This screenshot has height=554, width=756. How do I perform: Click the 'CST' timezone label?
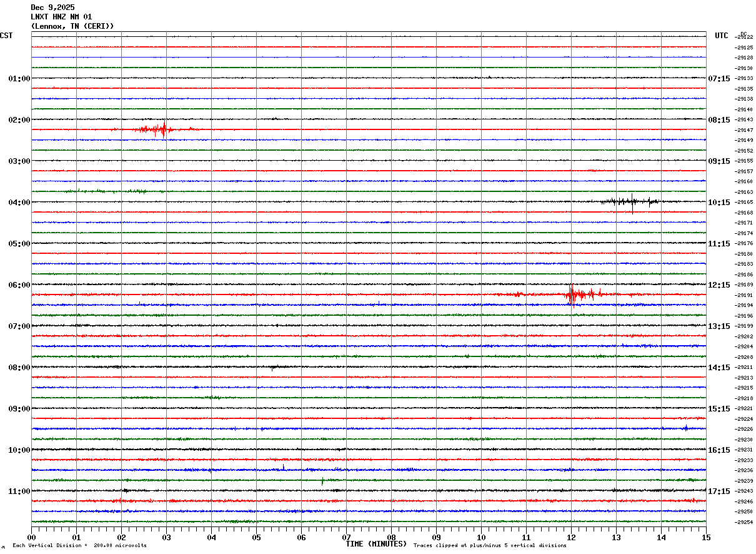(x=6, y=36)
